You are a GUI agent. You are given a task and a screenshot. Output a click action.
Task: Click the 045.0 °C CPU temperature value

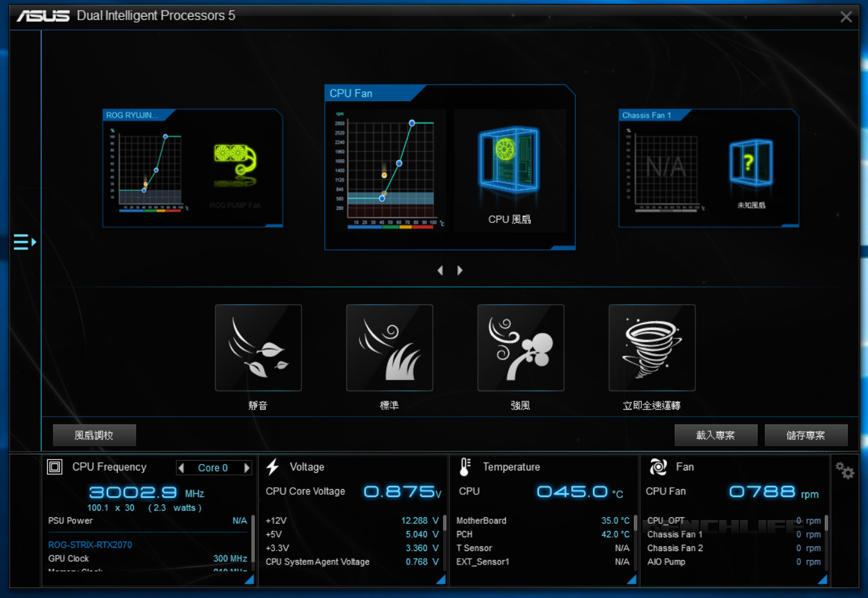[x=580, y=492]
